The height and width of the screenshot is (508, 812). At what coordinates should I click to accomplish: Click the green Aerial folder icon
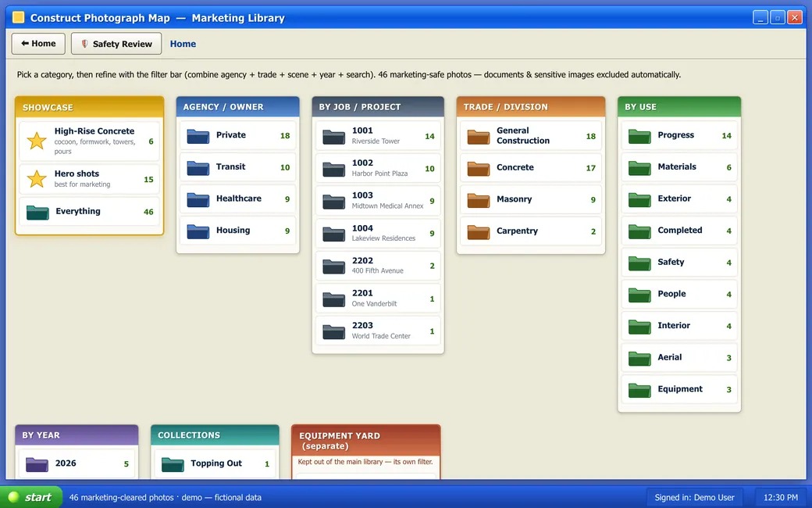(x=639, y=358)
